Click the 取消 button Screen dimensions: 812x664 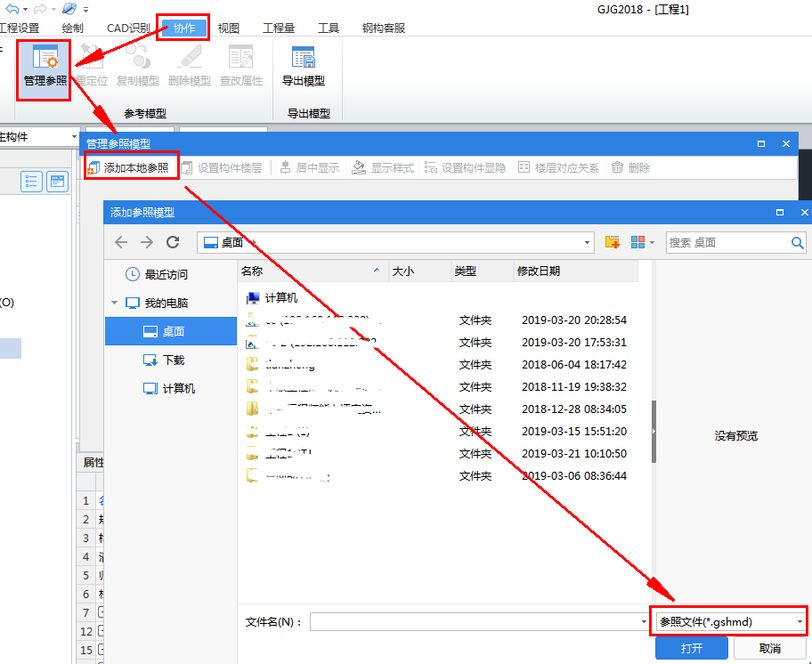[x=771, y=649]
